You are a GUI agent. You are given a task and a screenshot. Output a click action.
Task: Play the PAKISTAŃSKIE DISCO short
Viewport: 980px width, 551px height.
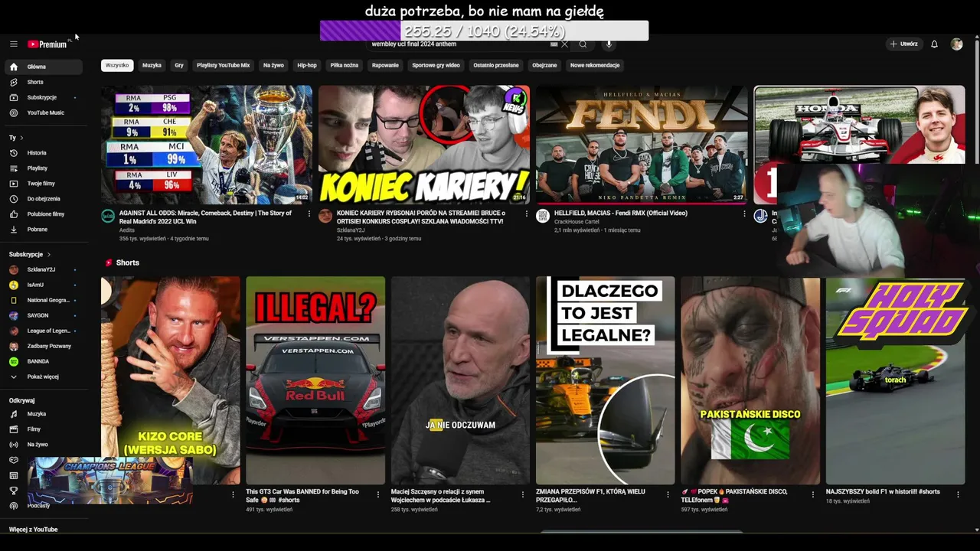(x=750, y=380)
